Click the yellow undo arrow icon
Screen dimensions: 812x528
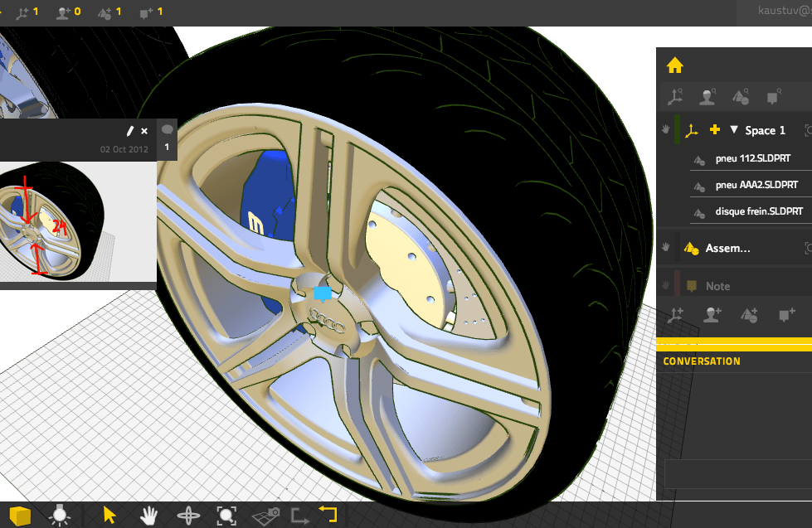tap(328, 515)
